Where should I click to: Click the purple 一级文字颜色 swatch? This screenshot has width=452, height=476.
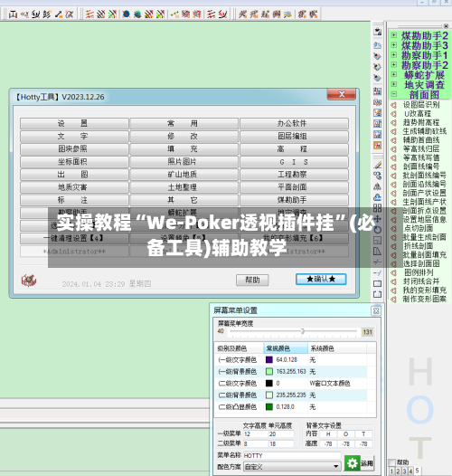pyautogui.click(x=269, y=360)
